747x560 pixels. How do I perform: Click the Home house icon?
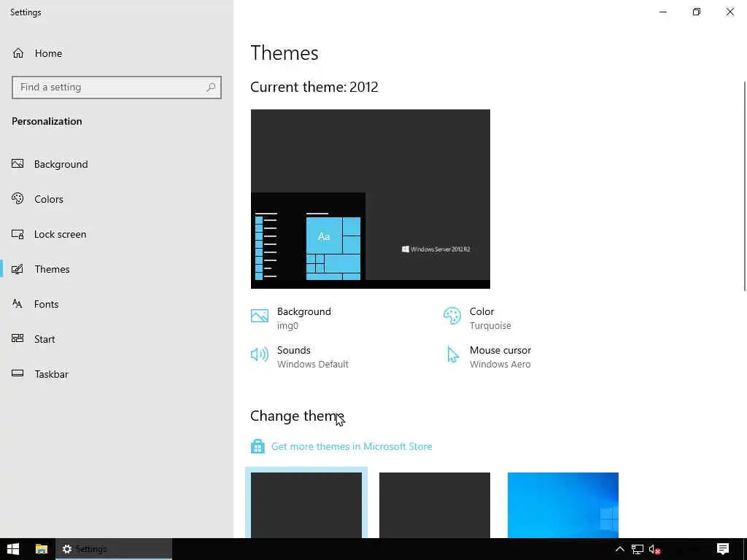coord(18,52)
